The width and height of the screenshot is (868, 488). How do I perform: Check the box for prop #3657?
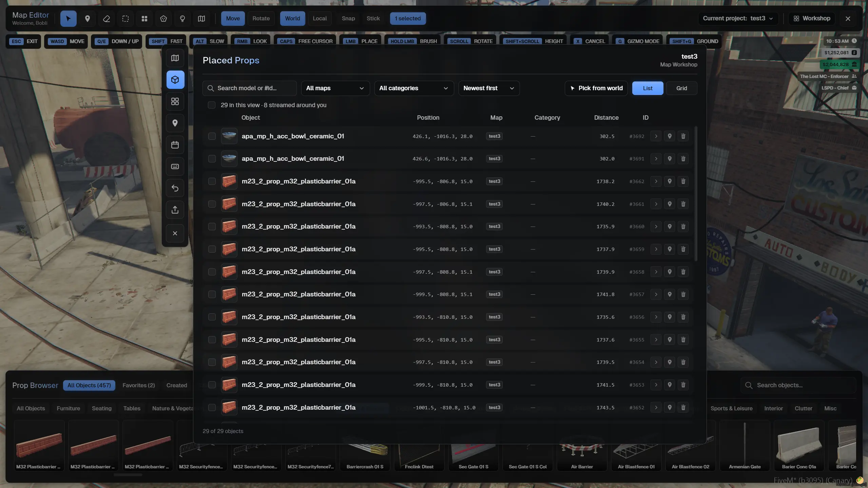point(212,294)
